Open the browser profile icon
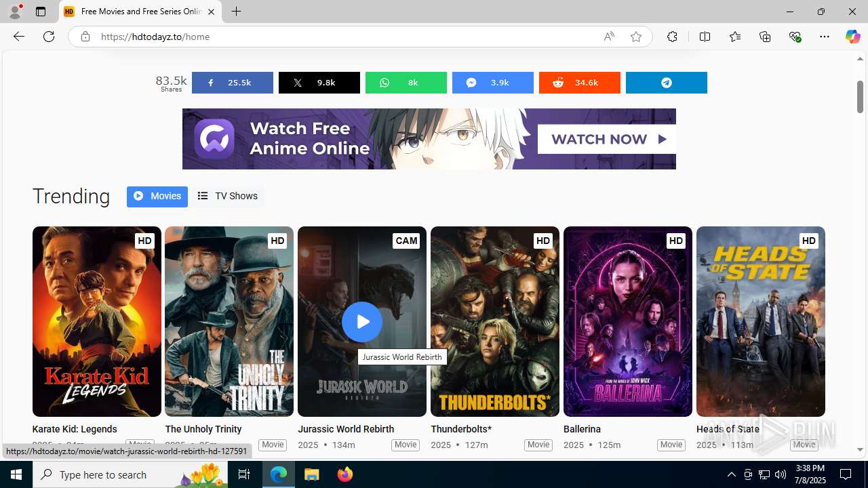 15,12
